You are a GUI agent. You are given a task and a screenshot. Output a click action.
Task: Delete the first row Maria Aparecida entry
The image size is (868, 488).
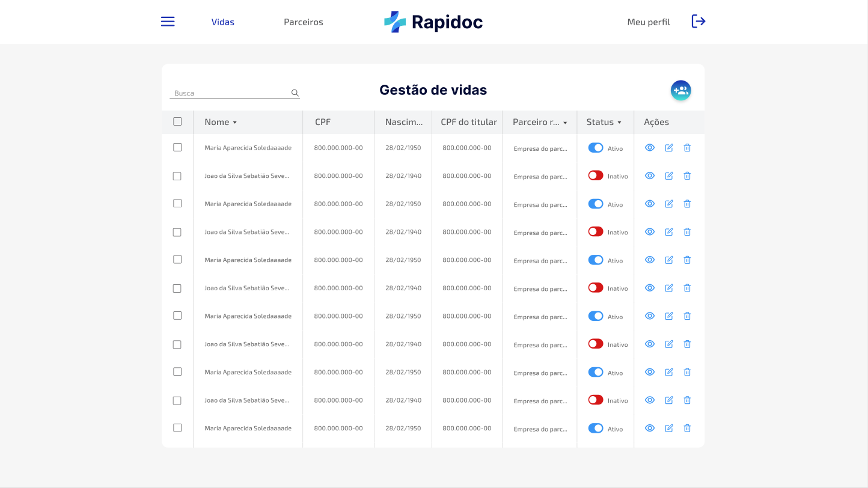coord(687,148)
